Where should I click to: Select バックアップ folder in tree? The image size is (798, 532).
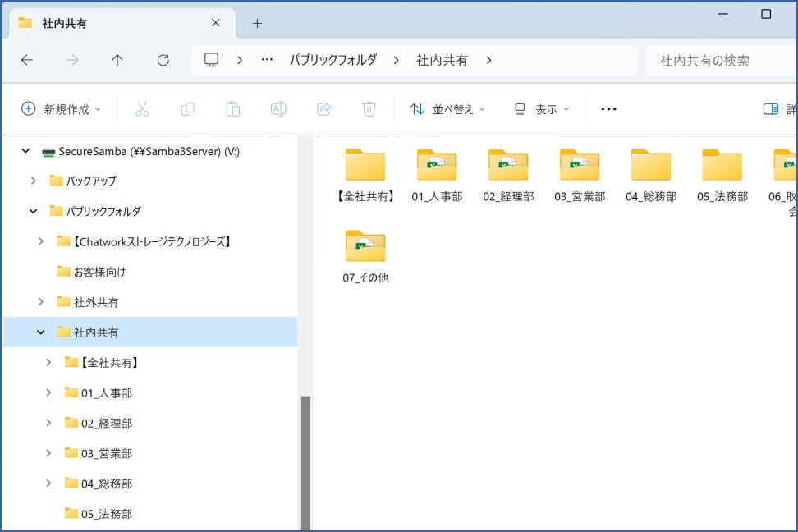coord(90,181)
